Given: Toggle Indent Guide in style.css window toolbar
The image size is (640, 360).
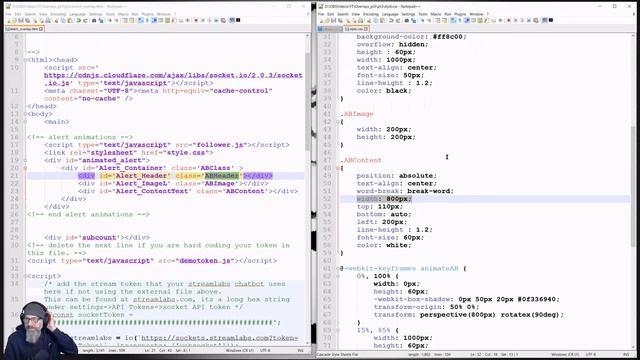Looking at the screenshot, I should (466, 20).
